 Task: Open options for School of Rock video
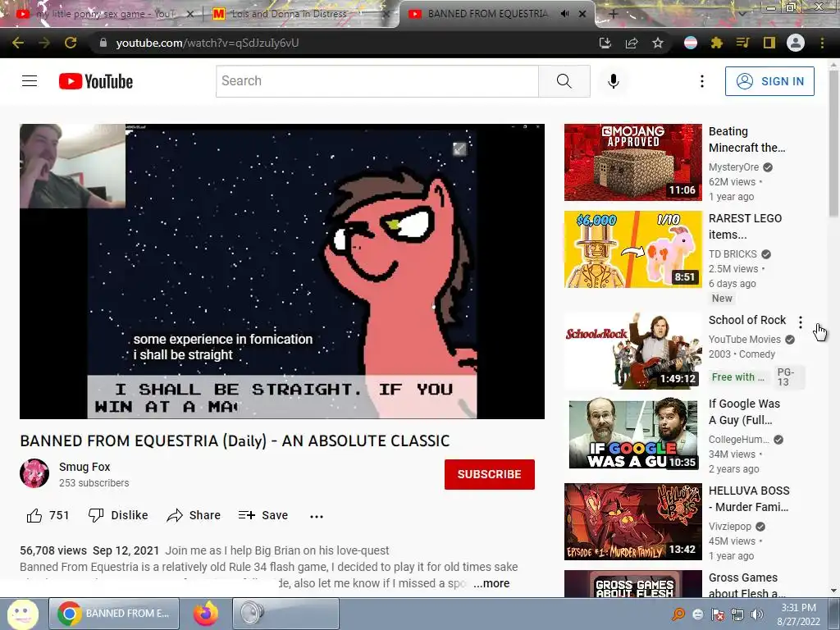tap(801, 322)
